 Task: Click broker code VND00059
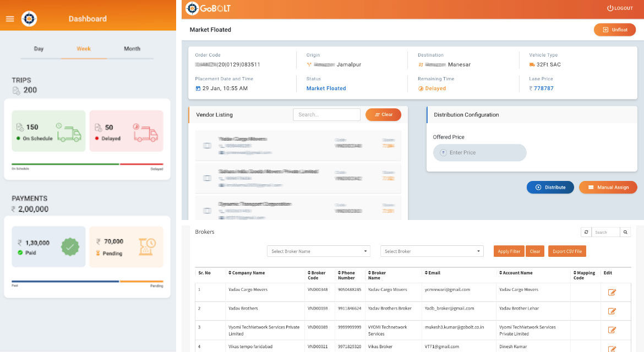[318, 309]
